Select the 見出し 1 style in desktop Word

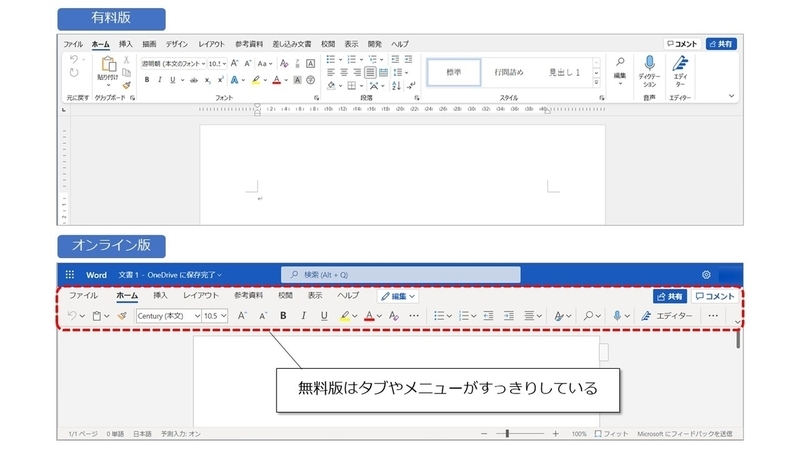click(564, 72)
